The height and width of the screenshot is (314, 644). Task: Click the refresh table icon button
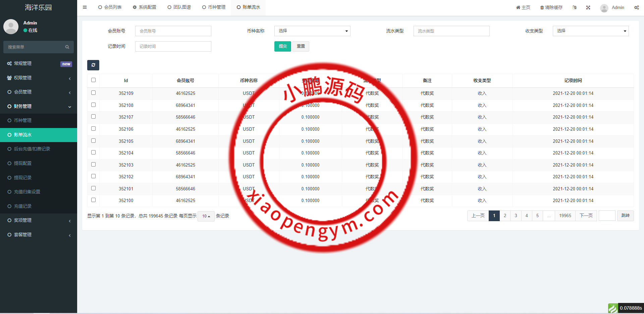[x=93, y=65]
